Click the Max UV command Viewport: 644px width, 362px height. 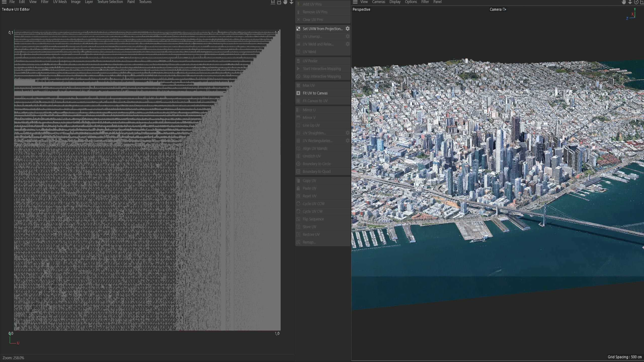coord(323,85)
